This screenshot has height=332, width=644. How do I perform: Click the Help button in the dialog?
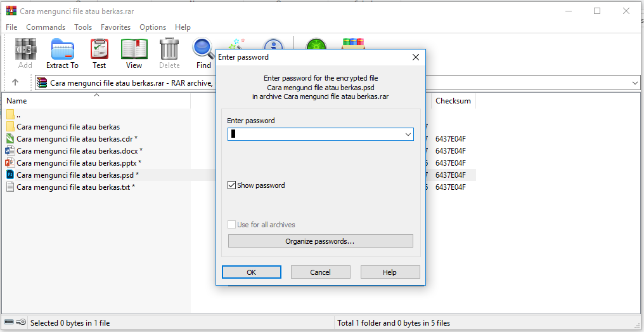tap(390, 272)
